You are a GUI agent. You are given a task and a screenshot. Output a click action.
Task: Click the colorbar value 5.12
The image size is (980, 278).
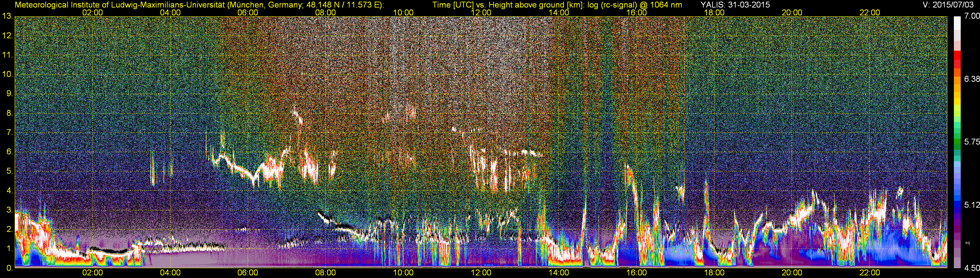click(972, 205)
